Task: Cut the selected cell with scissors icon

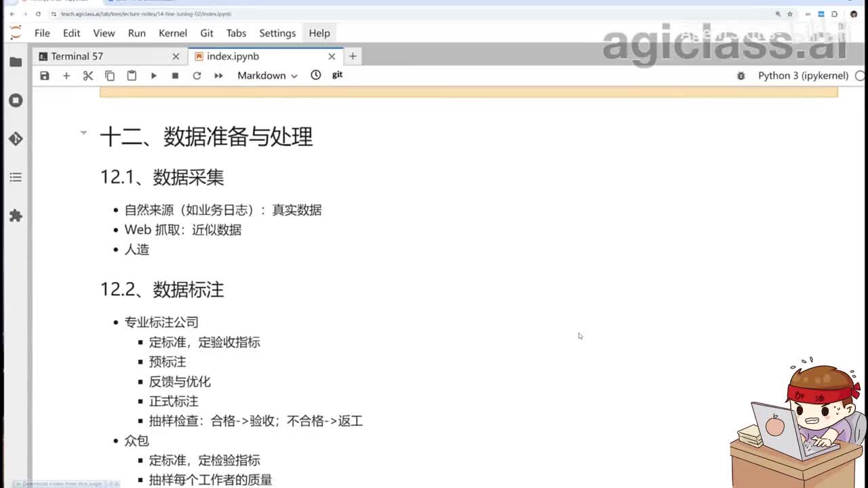Action: tap(88, 75)
